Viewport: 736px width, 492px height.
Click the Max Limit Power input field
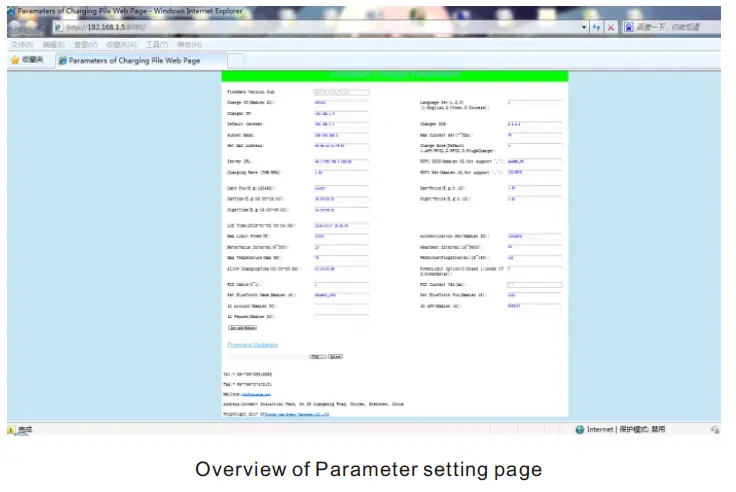click(x=341, y=236)
